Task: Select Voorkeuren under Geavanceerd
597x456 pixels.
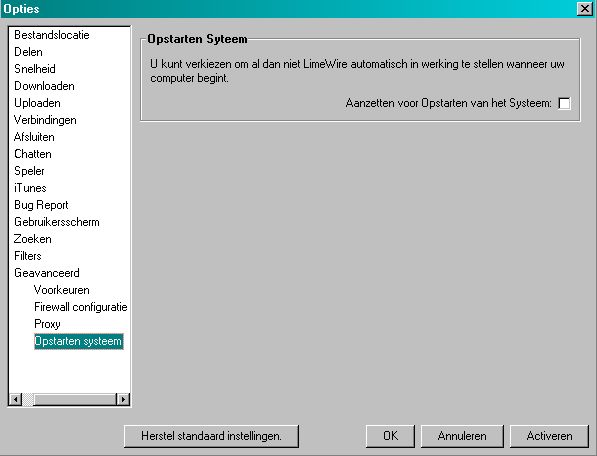Action: tap(62, 290)
